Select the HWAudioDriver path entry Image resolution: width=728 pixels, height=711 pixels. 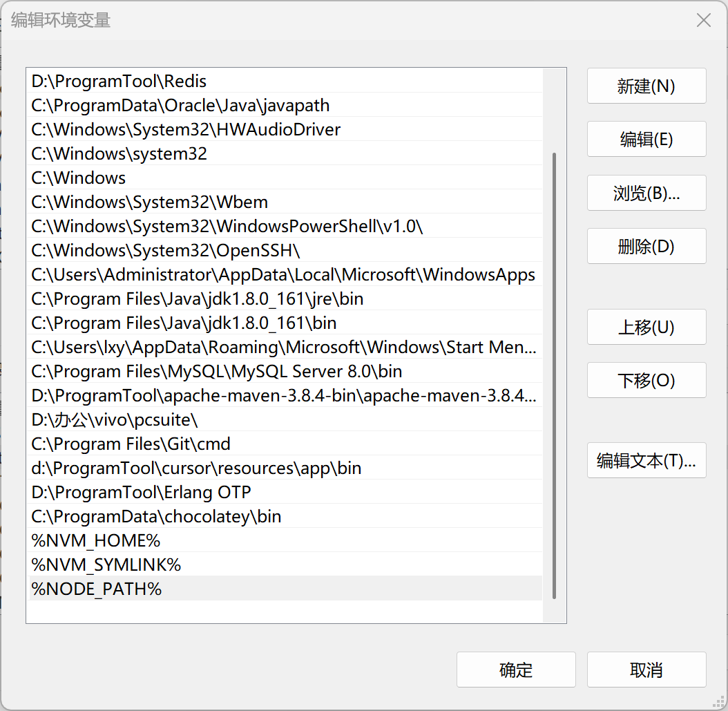(285, 129)
